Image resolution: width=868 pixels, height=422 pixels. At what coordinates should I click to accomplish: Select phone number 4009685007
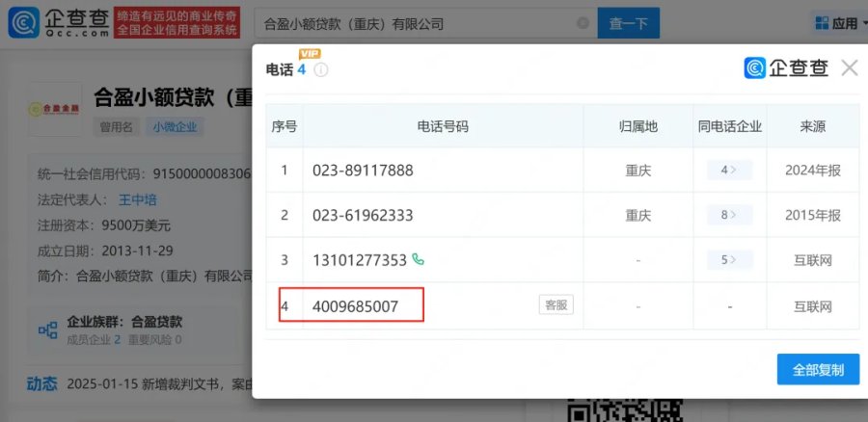point(355,305)
